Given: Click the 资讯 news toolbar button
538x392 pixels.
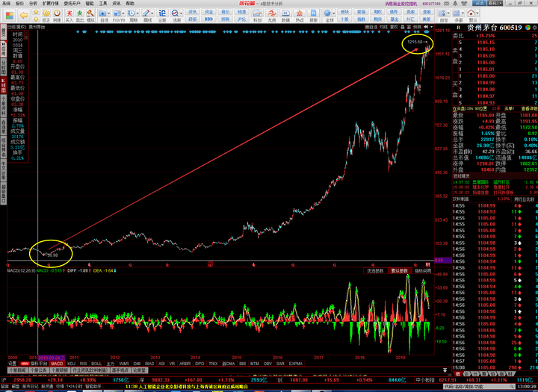Looking at the screenshot, I should [x=193, y=12].
